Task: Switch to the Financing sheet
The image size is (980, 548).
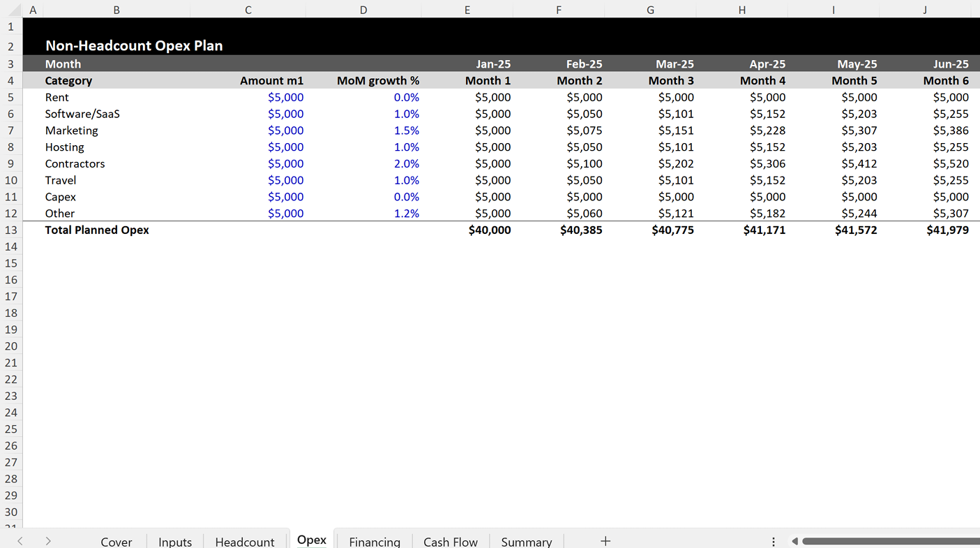Action: (375, 541)
